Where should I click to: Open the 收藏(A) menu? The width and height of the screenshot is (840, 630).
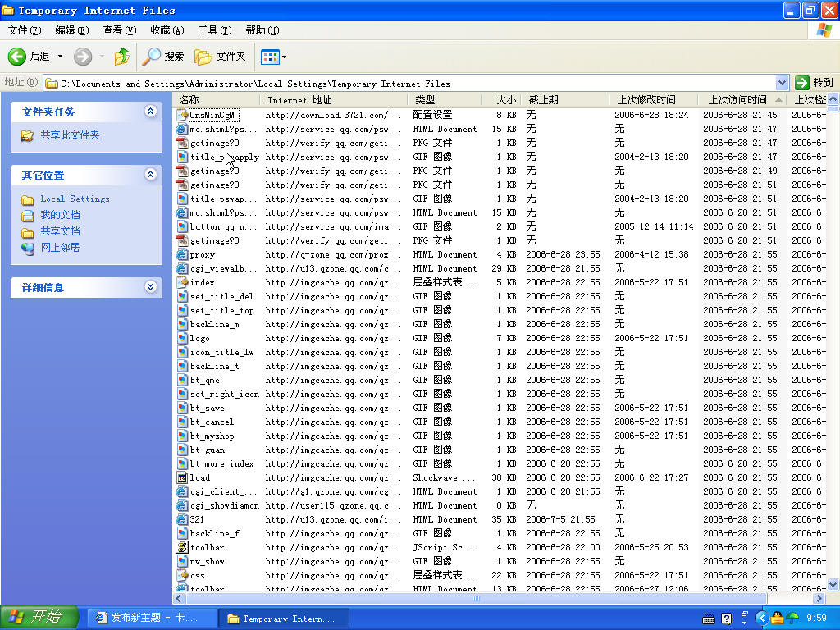click(167, 30)
